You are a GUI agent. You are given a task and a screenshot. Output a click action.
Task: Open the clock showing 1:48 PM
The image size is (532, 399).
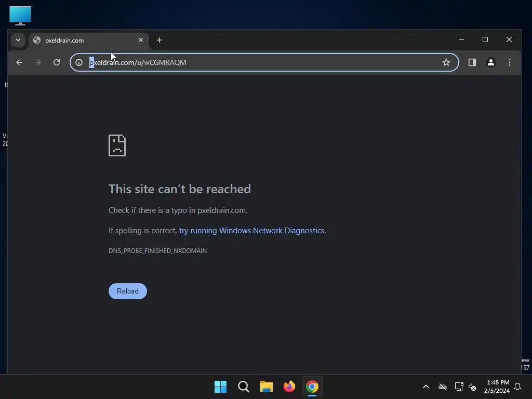coord(497,387)
